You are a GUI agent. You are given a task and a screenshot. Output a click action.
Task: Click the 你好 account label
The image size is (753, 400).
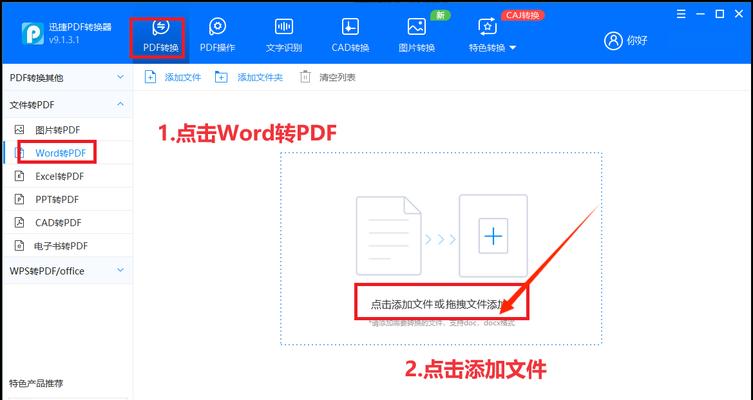pos(637,41)
